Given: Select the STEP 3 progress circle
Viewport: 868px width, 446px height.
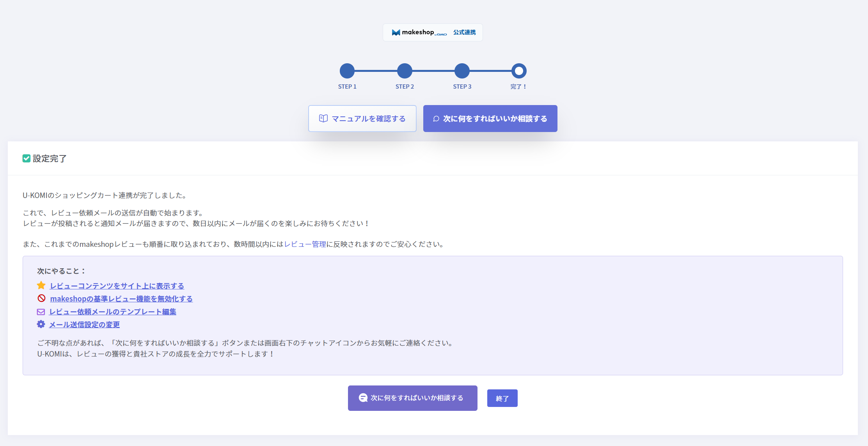Looking at the screenshot, I should click(462, 71).
